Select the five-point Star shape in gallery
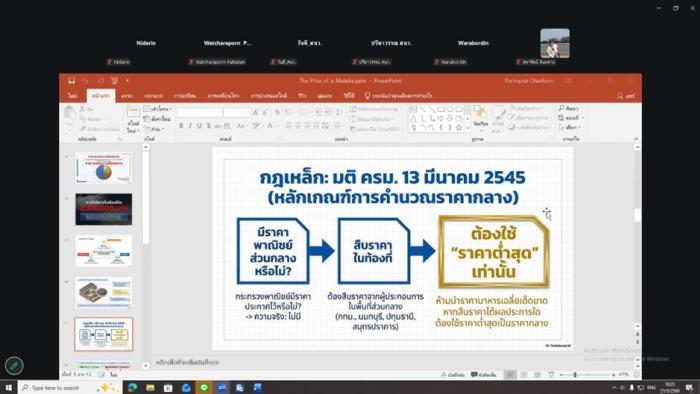This screenshot has width=700, height=394. 459,128
